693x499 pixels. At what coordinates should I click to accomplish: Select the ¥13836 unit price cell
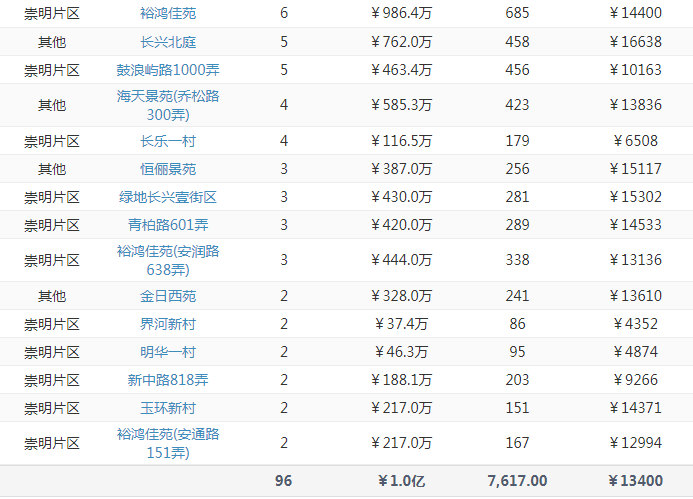pos(636,105)
